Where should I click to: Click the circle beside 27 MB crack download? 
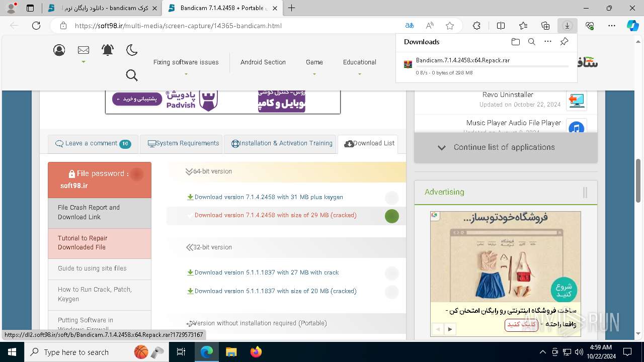tap(392, 274)
